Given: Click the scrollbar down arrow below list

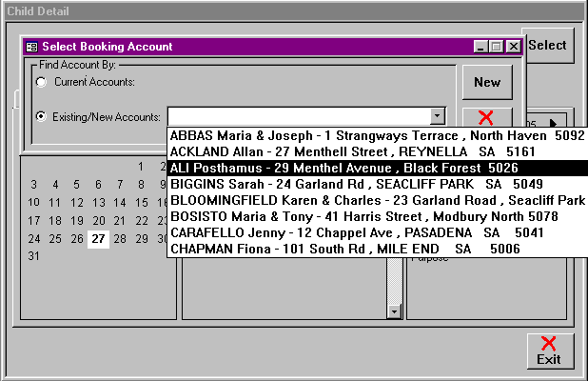Looking at the screenshot, I should [x=394, y=311].
